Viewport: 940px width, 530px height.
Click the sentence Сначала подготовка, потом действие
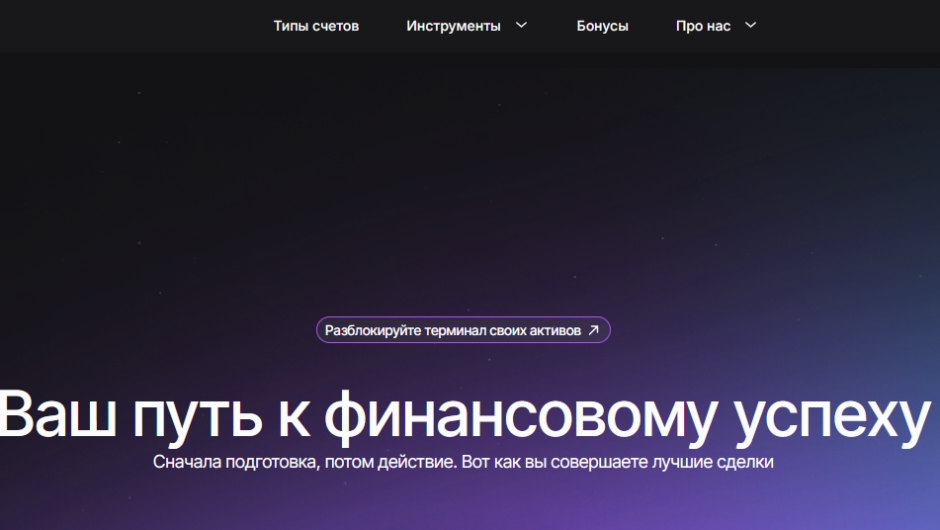coord(303,463)
